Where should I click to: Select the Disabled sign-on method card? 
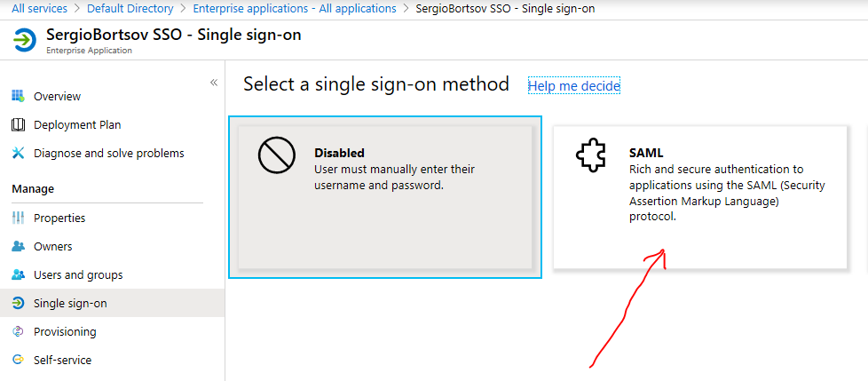(x=385, y=196)
